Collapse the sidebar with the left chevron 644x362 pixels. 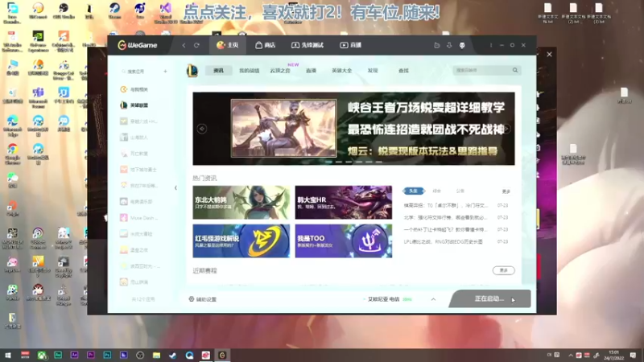tap(175, 188)
